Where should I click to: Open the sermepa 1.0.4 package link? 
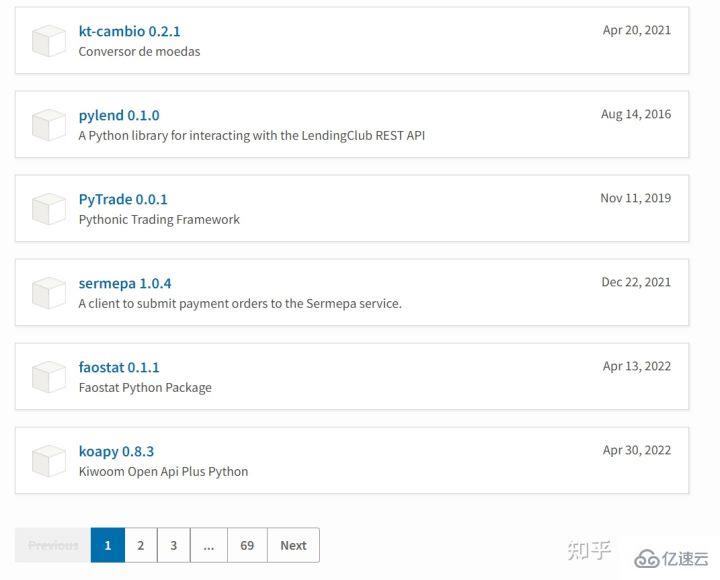pyautogui.click(x=125, y=283)
